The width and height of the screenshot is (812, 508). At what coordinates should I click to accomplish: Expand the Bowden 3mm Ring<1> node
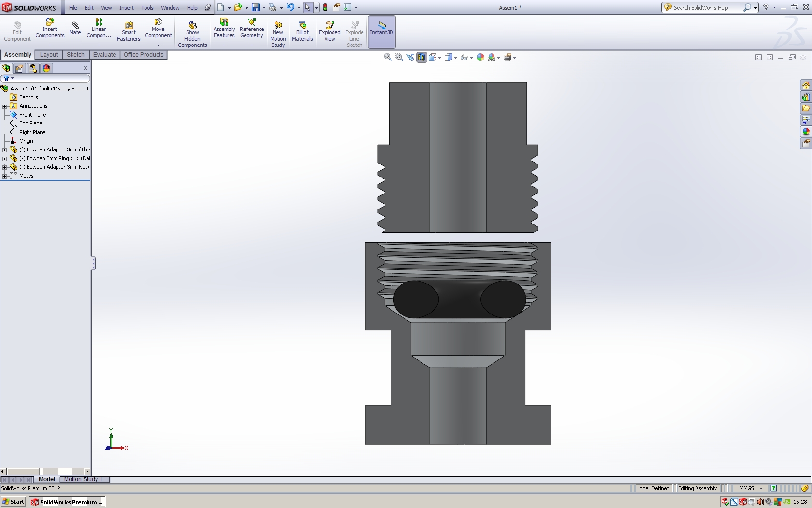point(5,158)
